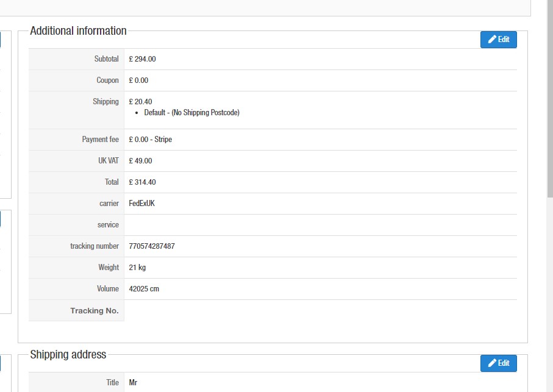Click the Volume value 42025 cm

click(x=144, y=289)
